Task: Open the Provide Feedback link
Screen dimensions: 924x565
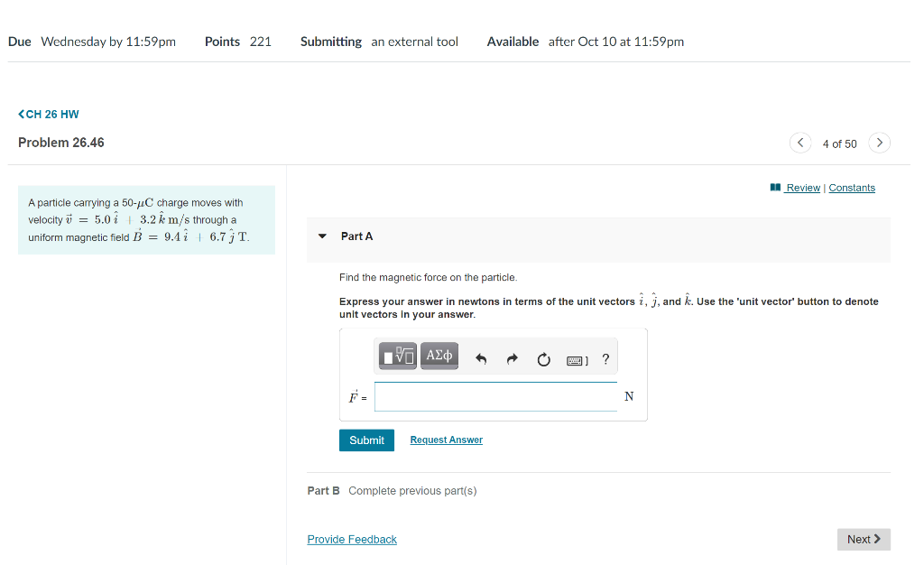Action: [x=352, y=539]
